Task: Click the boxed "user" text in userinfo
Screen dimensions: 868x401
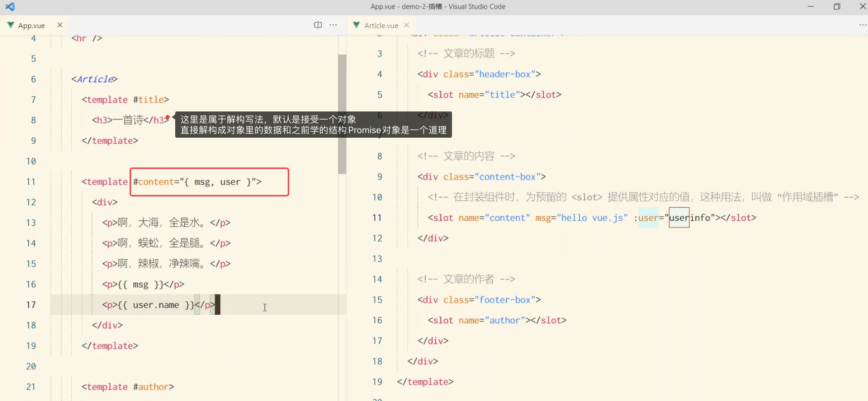Action: (x=679, y=218)
